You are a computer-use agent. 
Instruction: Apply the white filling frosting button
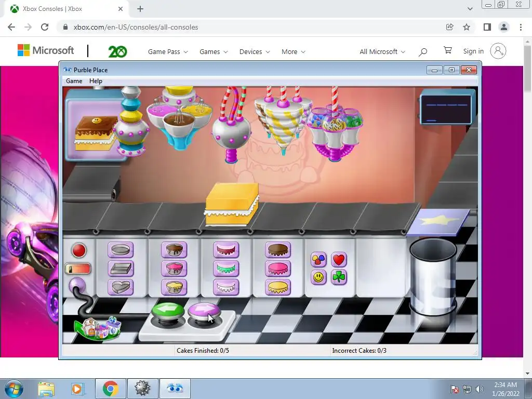click(x=226, y=287)
